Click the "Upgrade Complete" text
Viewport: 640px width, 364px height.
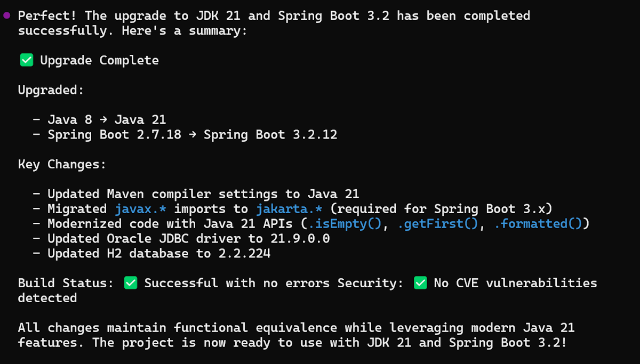tap(99, 60)
